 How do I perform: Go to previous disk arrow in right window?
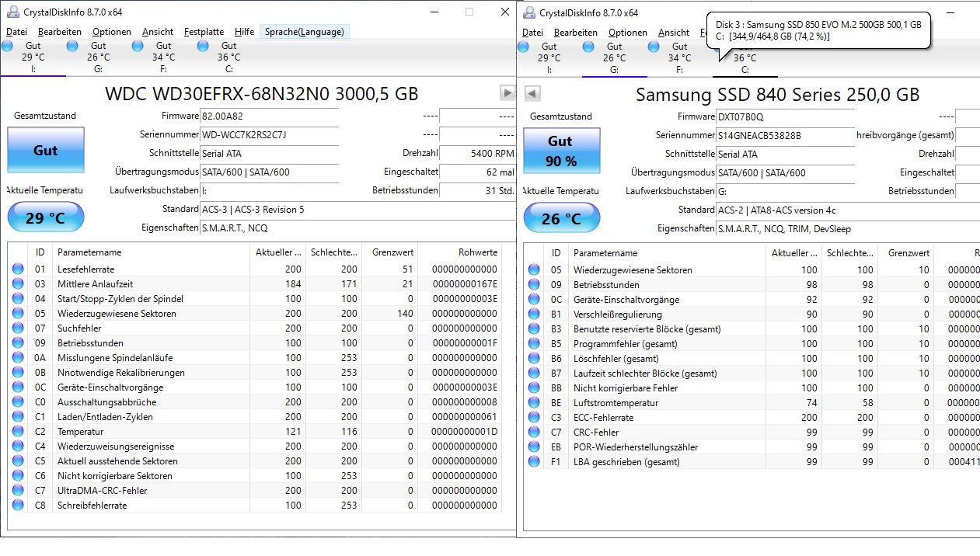coord(532,94)
